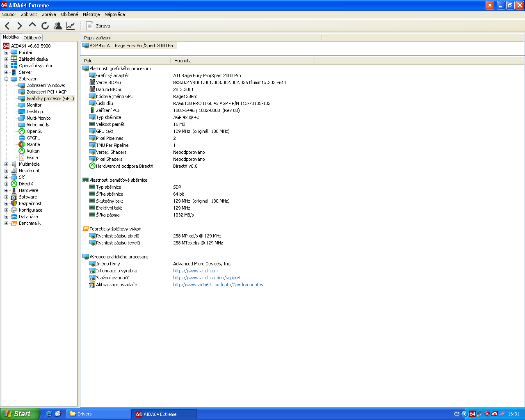
Task: Click the Back arrow toolbar icon
Action: click(x=7, y=26)
